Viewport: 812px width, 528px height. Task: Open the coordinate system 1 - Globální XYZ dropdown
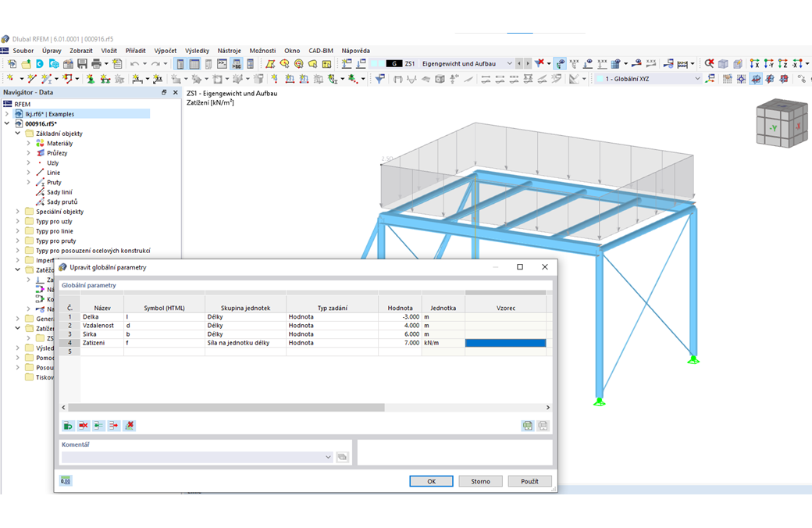click(697, 79)
